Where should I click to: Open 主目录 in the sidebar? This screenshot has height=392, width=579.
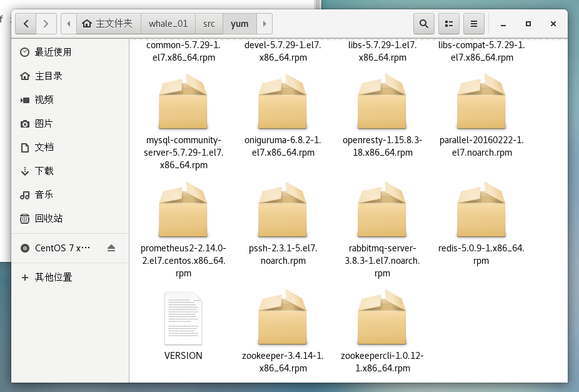click(70, 76)
